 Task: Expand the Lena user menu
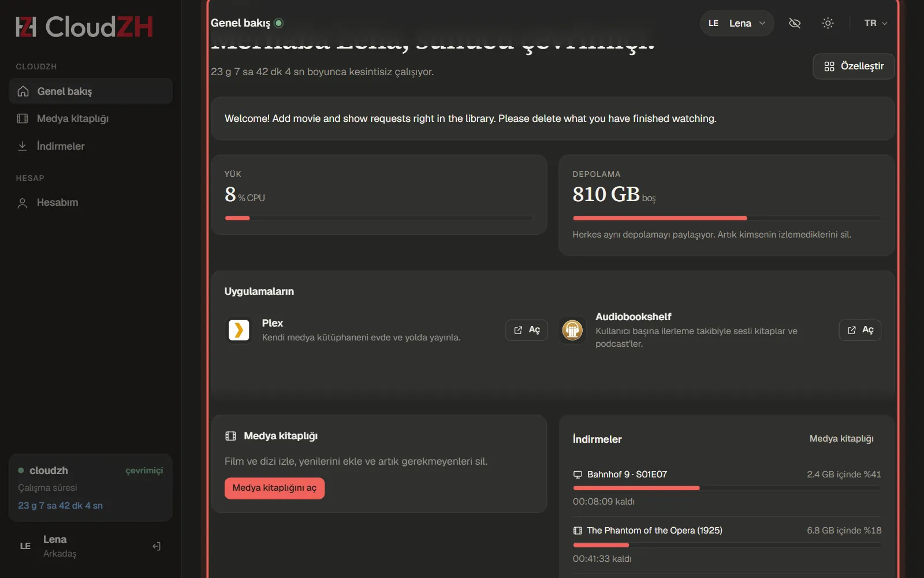tap(737, 23)
